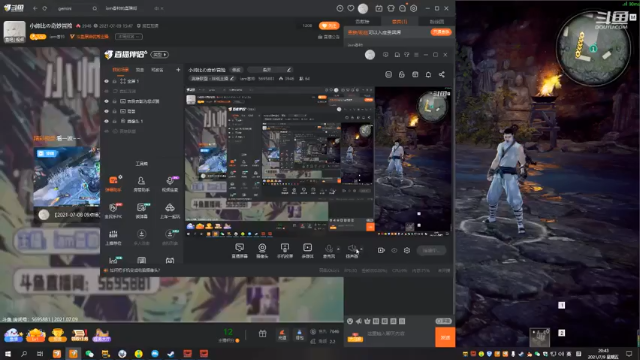Image resolution: width=640 pixels, height=360 pixels.
Task: Open the shield PK tool icon
Action: pyautogui.click(x=113, y=210)
